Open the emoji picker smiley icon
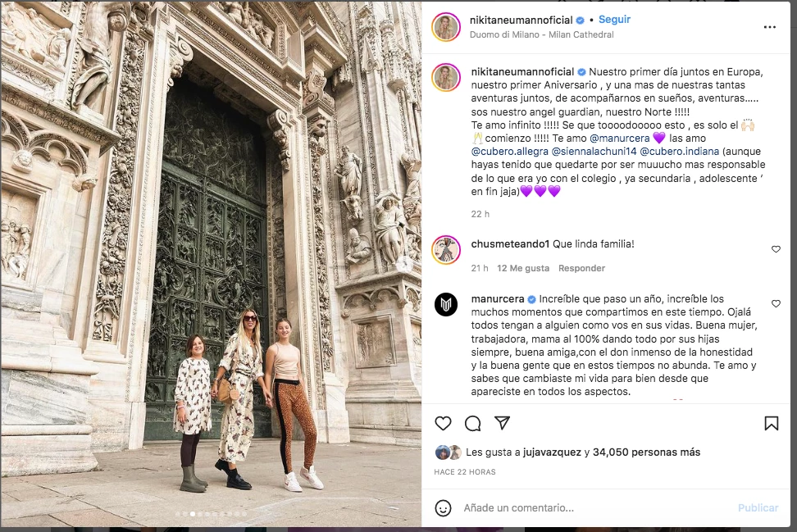Screen dimensions: 797x532 point(444,508)
